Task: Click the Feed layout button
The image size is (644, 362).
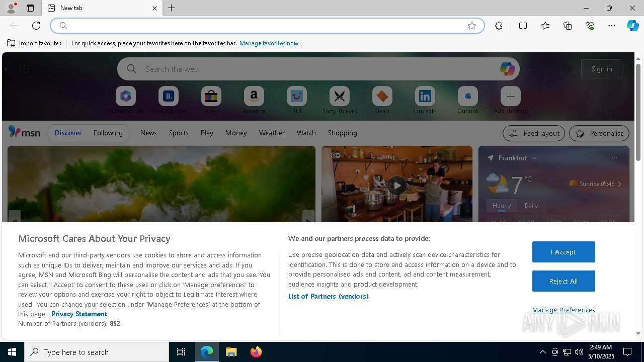Action: click(534, 133)
